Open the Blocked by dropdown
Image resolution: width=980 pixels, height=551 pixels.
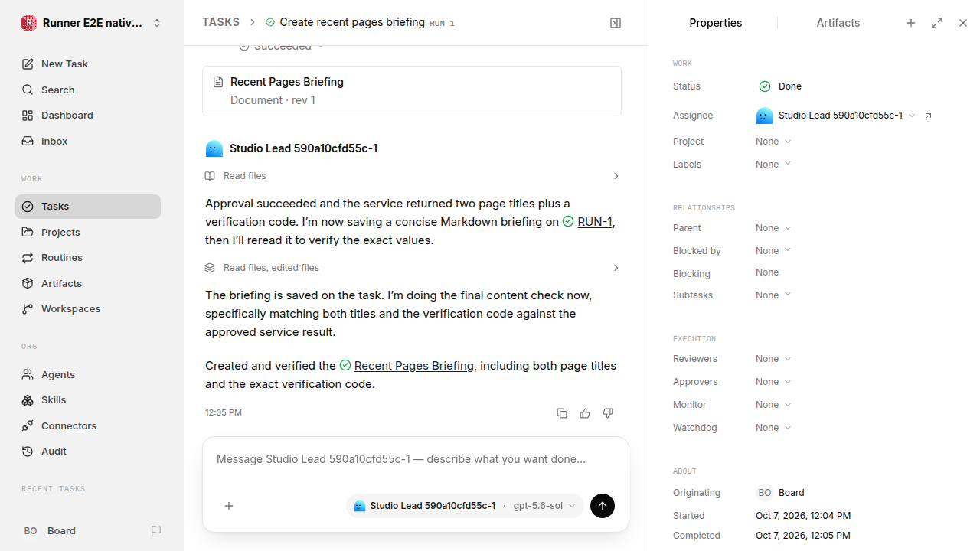pyautogui.click(x=773, y=251)
